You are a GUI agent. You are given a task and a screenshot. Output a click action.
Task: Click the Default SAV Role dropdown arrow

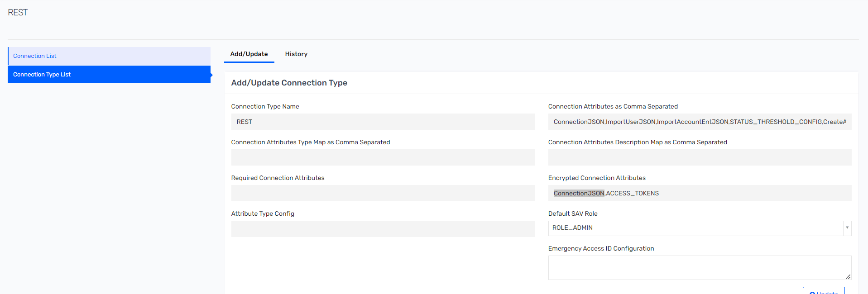pyautogui.click(x=847, y=228)
